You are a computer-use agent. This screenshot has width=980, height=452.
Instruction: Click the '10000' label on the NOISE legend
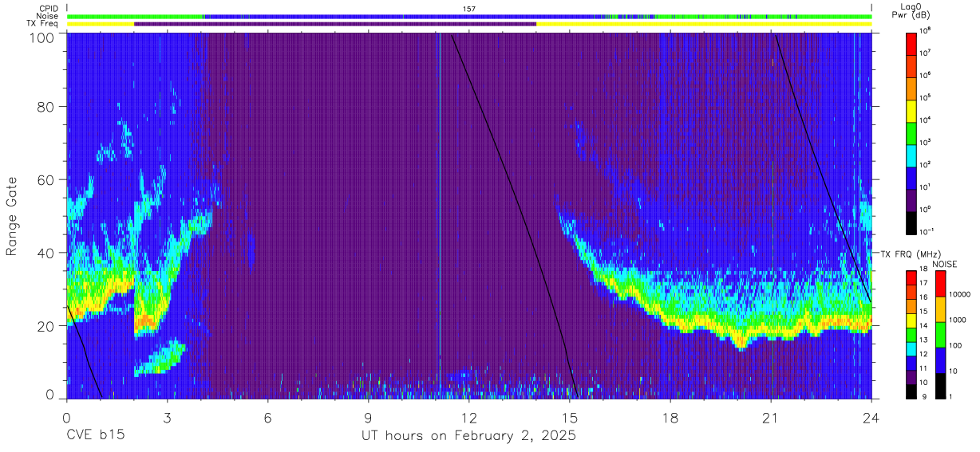tap(961, 295)
